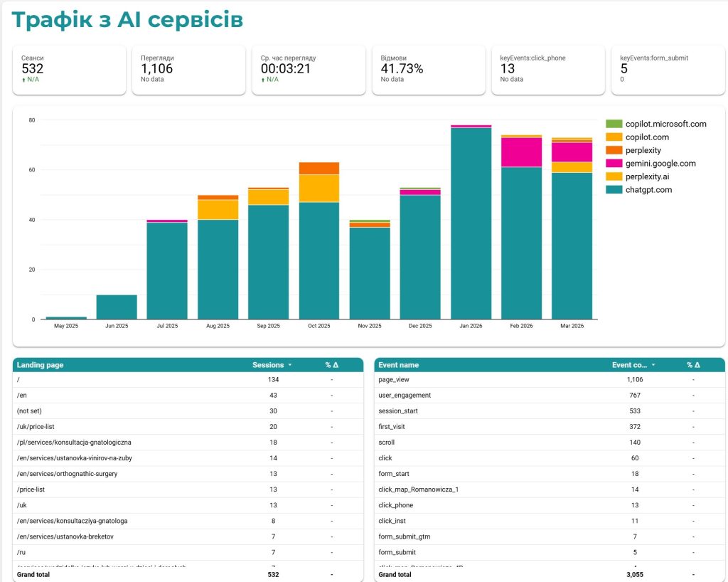
Task: Select the Landing page column header
Action: 41,365
